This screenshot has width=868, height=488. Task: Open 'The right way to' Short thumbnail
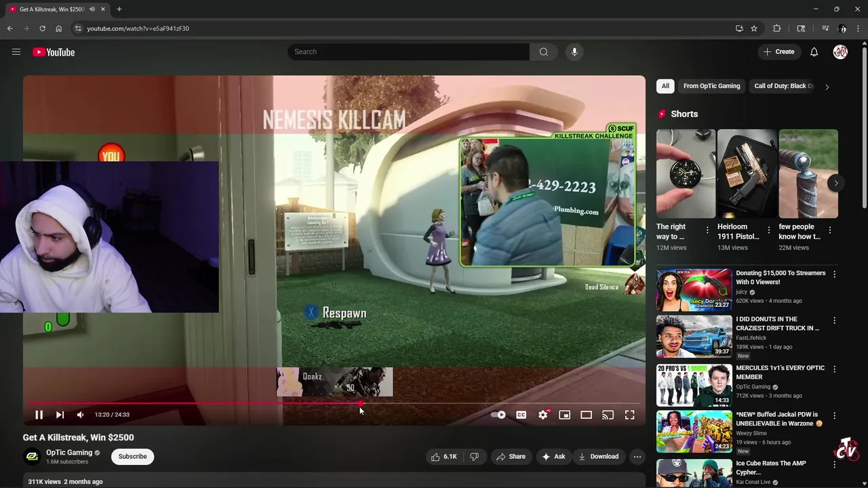[x=686, y=174]
